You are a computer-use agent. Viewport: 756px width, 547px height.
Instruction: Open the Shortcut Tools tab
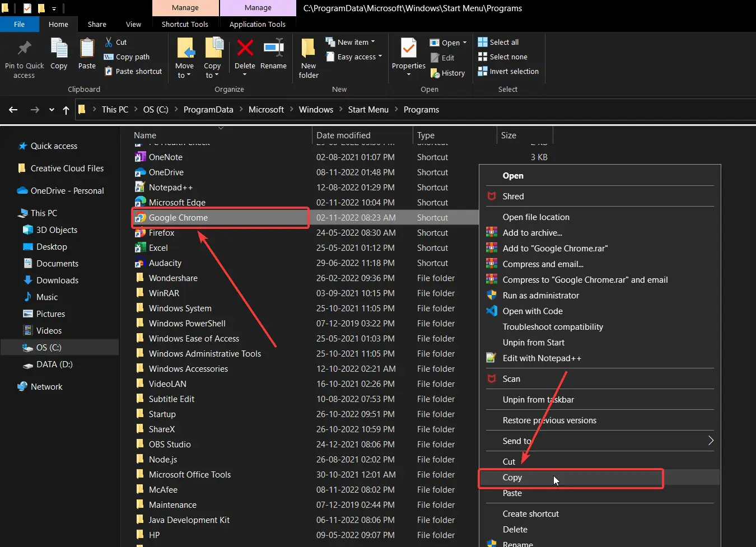[185, 24]
